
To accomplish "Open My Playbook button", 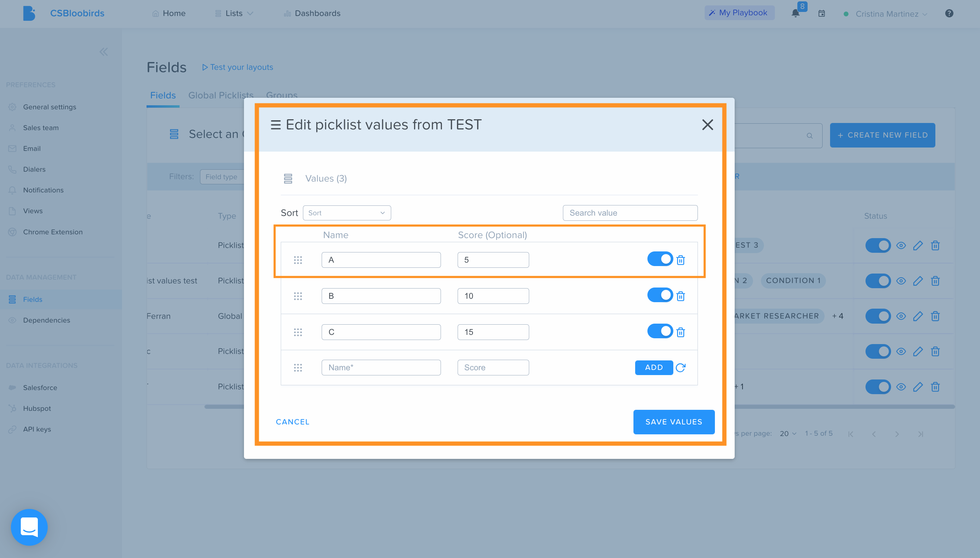I will click(739, 13).
